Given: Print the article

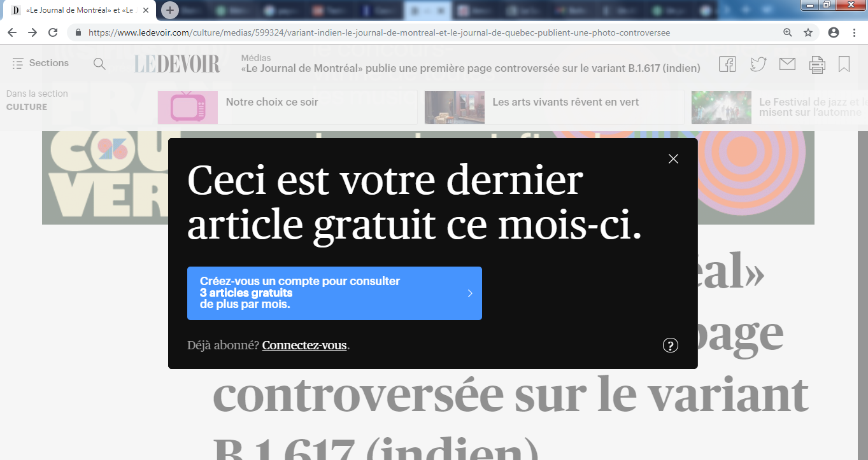Looking at the screenshot, I should click(x=817, y=64).
